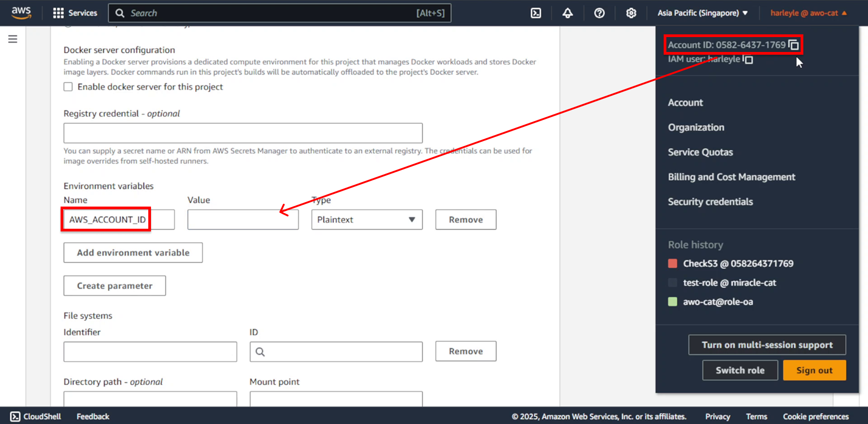The height and width of the screenshot is (424, 868).
Task: Open the AWS home logo
Action: 21,13
